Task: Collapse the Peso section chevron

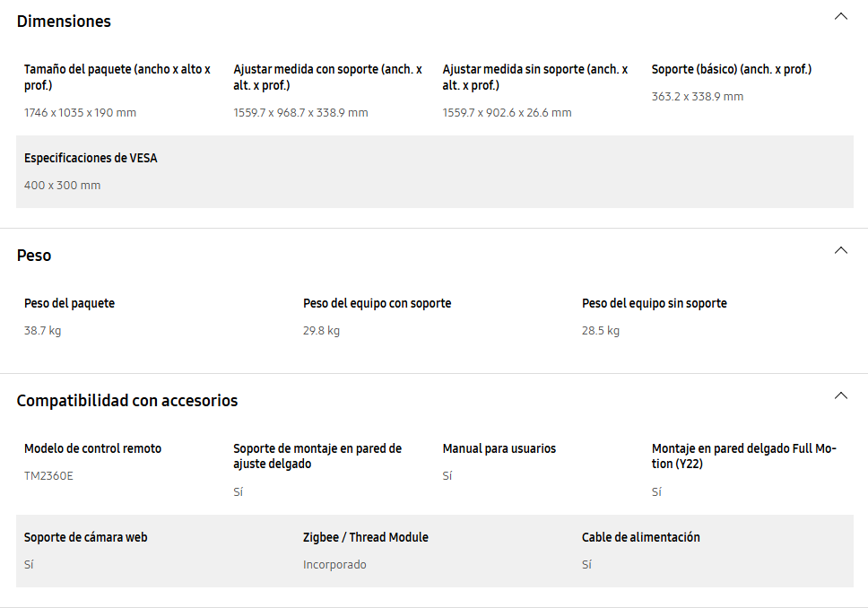Action: (840, 250)
